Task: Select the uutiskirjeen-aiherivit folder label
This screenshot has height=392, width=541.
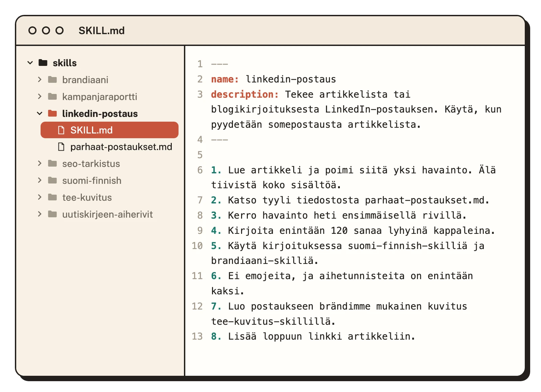Action: coord(108,215)
